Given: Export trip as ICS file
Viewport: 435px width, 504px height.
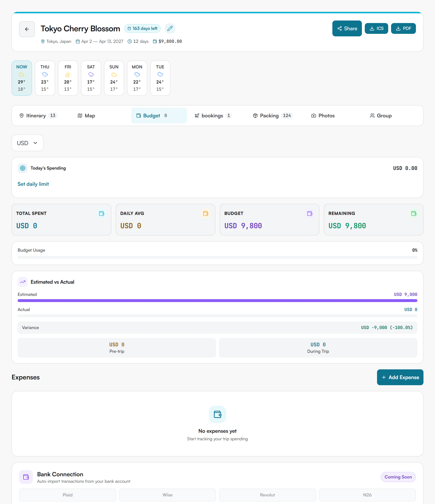Looking at the screenshot, I should (376, 28).
